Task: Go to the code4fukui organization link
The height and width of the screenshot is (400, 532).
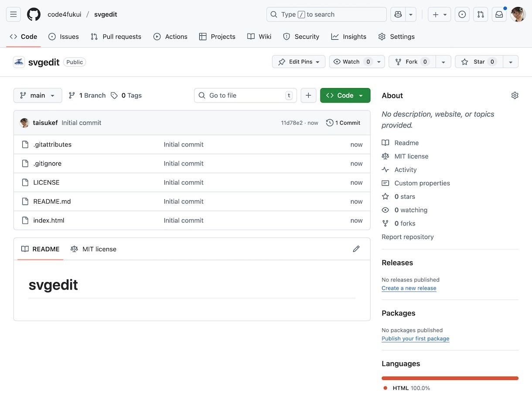Action: pos(65,14)
